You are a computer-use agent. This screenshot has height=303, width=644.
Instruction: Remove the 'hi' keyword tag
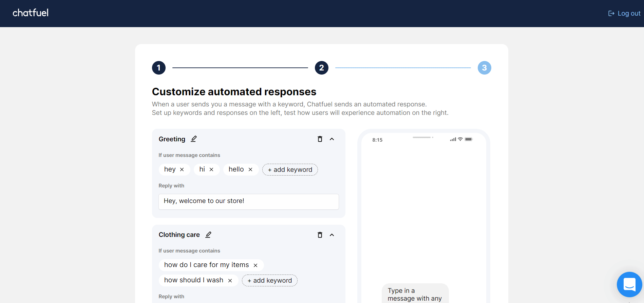tap(211, 169)
